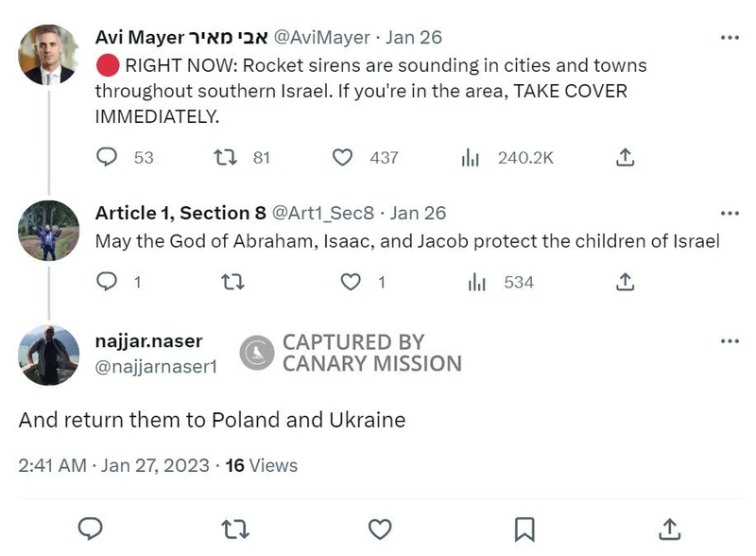This screenshot has height=556, width=756.
Task: Open more options for Avi Mayer's tweet
Action: (x=730, y=38)
